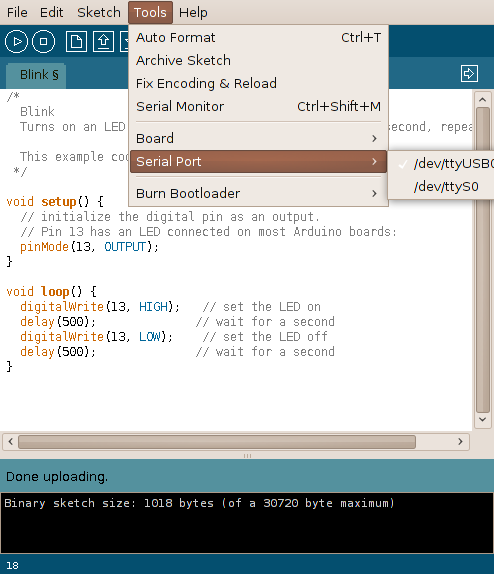Image resolution: width=494 pixels, height=574 pixels.
Task: Click the 'void setup() {' code line
Action: pyautogui.click(x=55, y=202)
